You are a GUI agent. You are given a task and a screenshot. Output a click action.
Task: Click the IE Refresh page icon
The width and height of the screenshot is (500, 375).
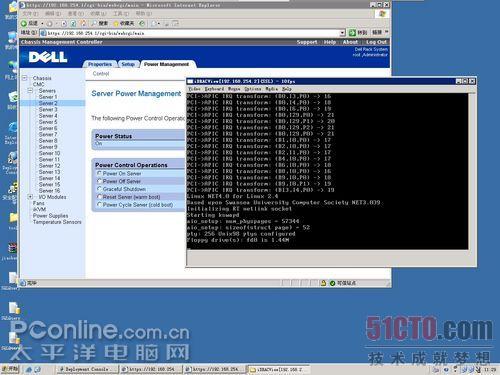(x=73, y=23)
